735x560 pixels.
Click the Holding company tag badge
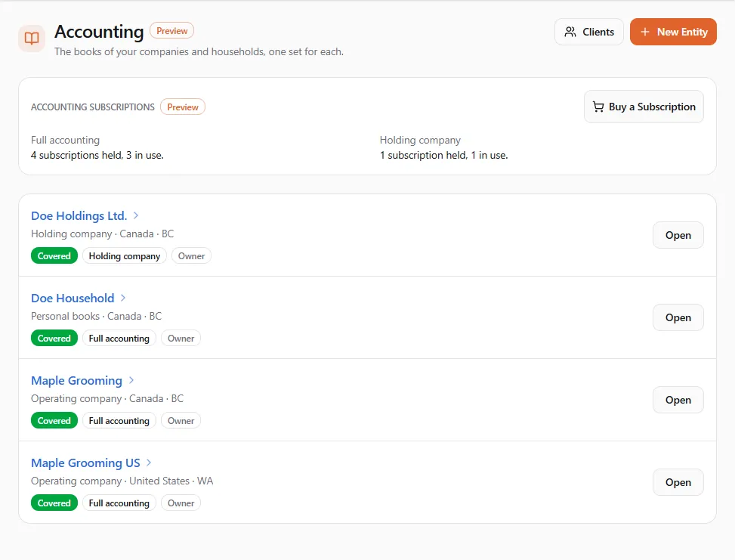pos(125,256)
